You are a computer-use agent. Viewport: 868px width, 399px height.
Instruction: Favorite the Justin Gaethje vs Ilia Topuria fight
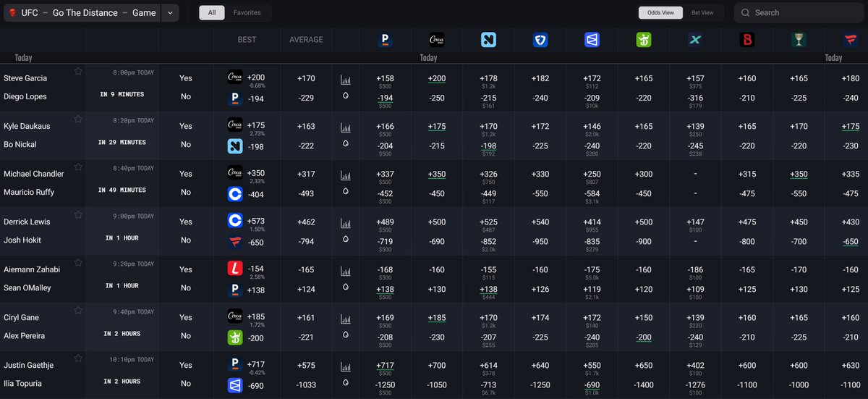pyautogui.click(x=78, y=358)
